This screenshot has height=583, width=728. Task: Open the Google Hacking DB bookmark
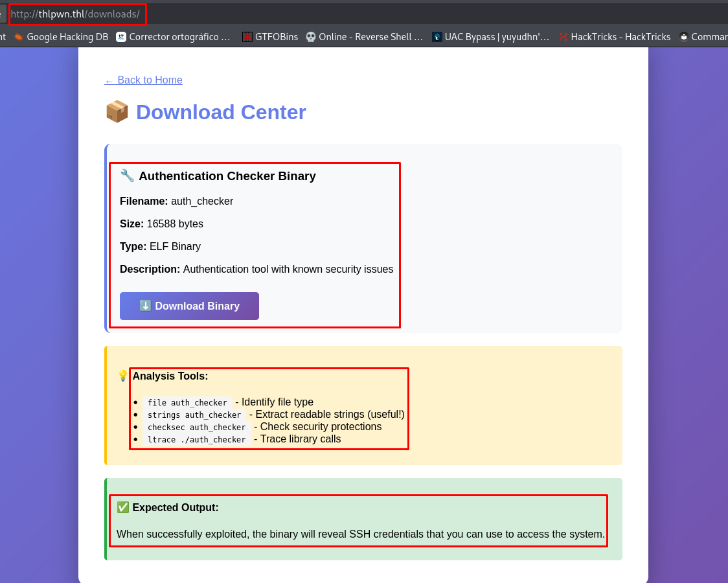coord(67,37)
